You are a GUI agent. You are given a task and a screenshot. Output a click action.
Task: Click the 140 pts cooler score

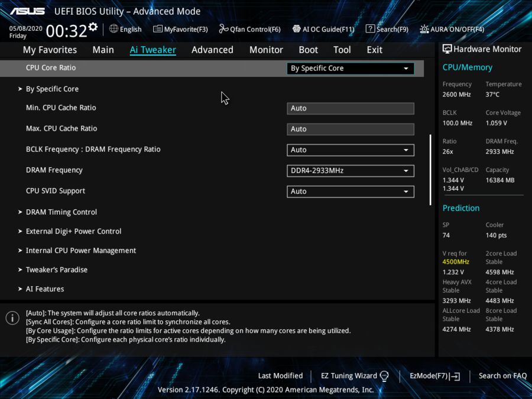[x=496, y=235]
